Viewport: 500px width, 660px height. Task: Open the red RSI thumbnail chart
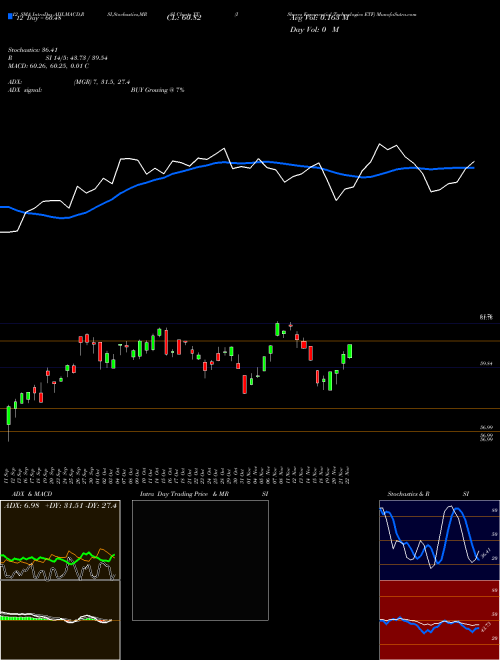tap(439, 620)
